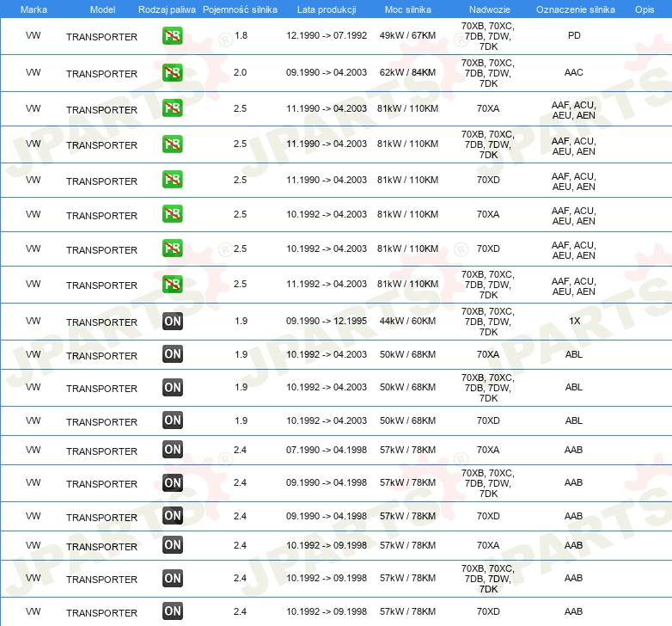Click ON diesel icon in 07.1990 -> 04.1998 row
The image size is (672, 626).
point(172,450)
